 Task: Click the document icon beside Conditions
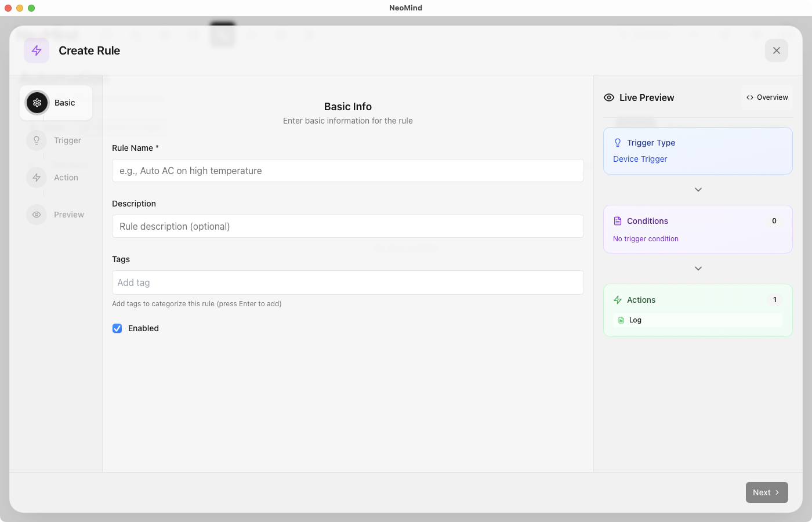(x=617, y=220)
